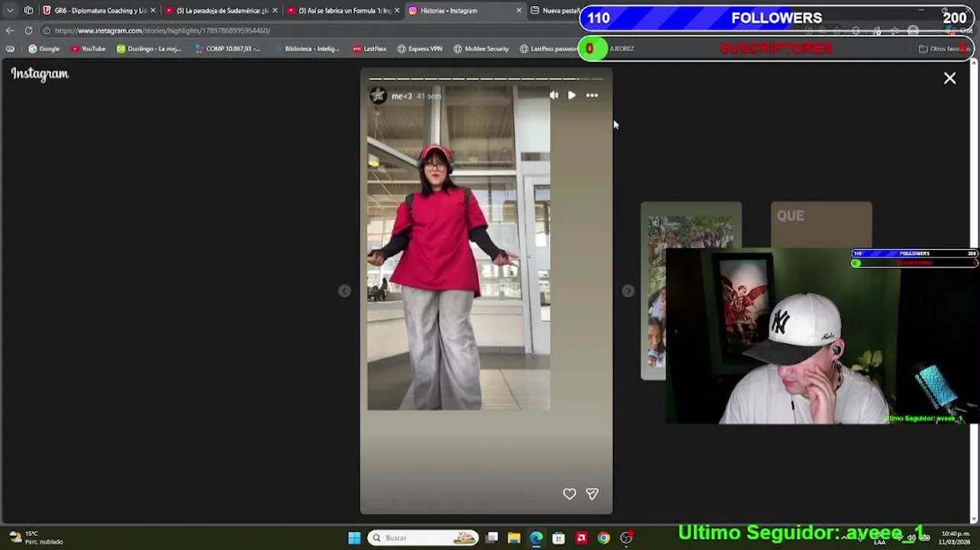
Task: Close the La paradoja de Sudamérica tab
Action: click(x=275, y=11)
